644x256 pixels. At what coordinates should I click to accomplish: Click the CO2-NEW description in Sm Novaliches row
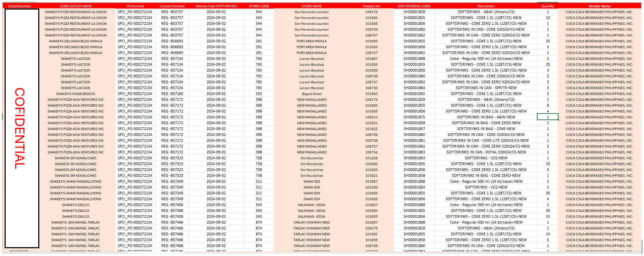(486, 158)
